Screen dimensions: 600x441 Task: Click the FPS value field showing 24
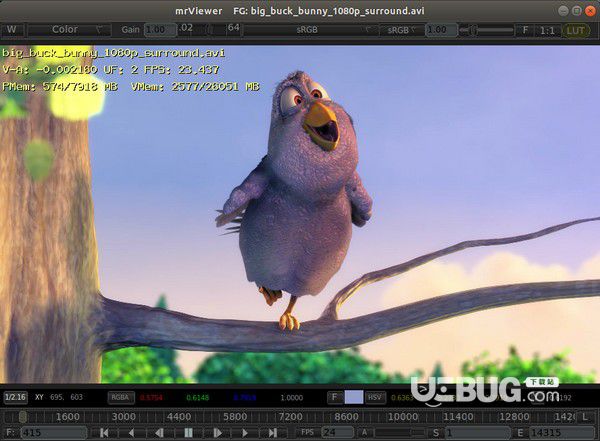[337, 433]
